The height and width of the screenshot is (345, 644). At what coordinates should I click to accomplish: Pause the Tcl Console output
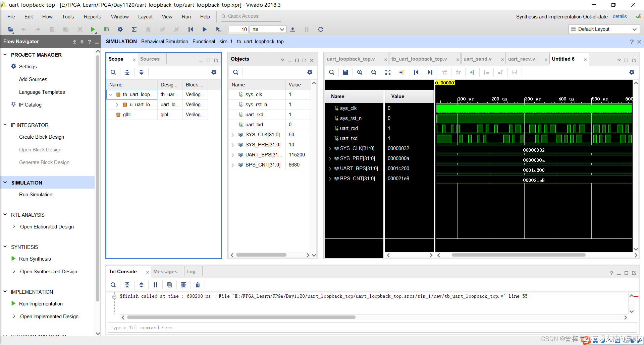pos(155,285)
